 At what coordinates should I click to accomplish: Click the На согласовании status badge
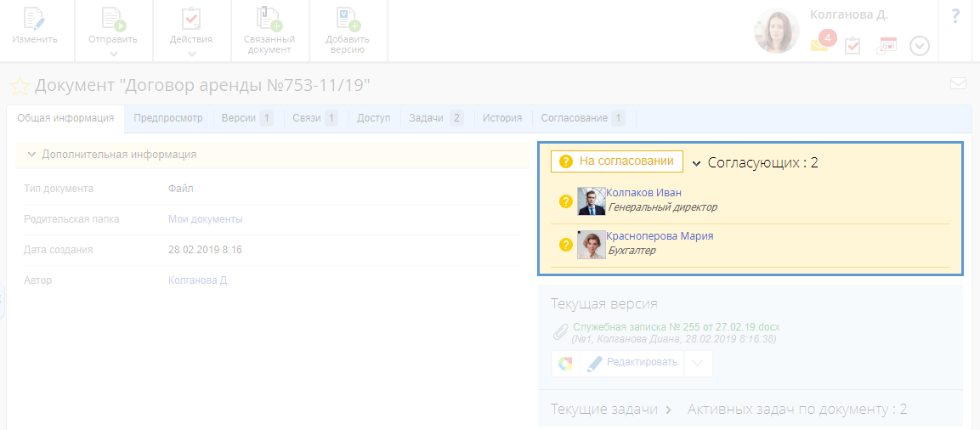coord(617,161)
